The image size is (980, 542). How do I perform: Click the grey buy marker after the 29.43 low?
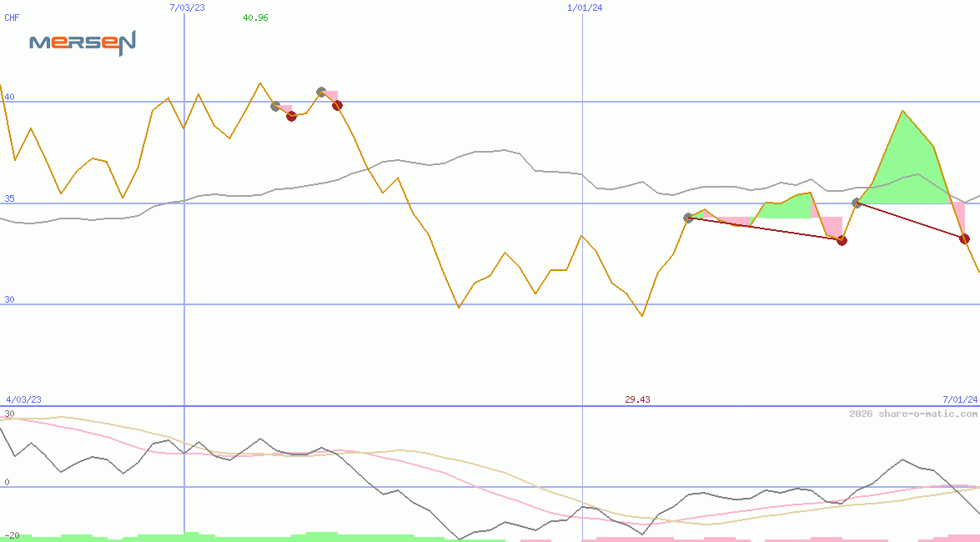(688, 218)
